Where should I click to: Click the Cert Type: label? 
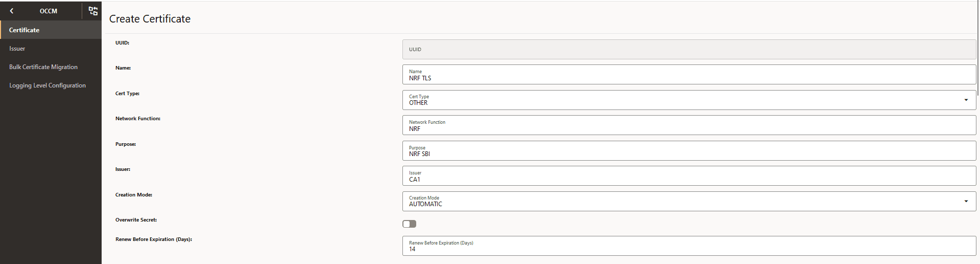pyautogui.click(x=127, y=94)
